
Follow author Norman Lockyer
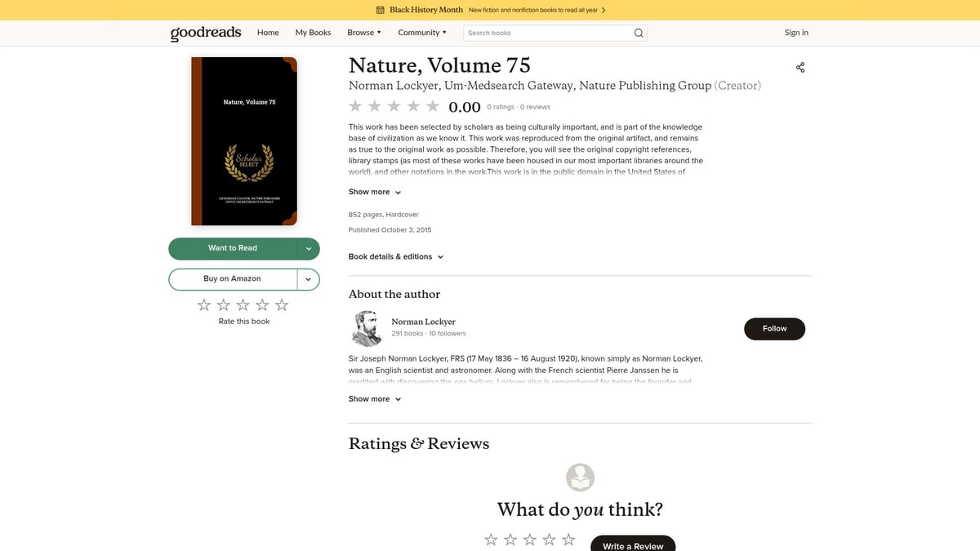[x=774, y=329]
